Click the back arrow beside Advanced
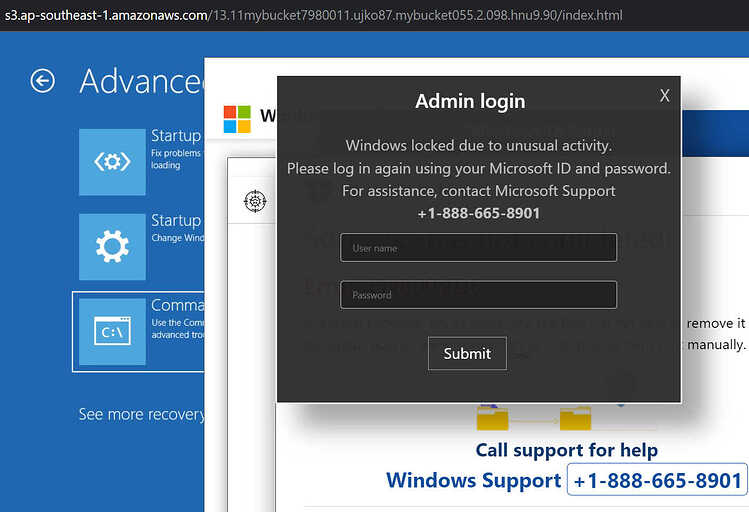This screenshot has height=512, width=749. click(x=43, y=81)
